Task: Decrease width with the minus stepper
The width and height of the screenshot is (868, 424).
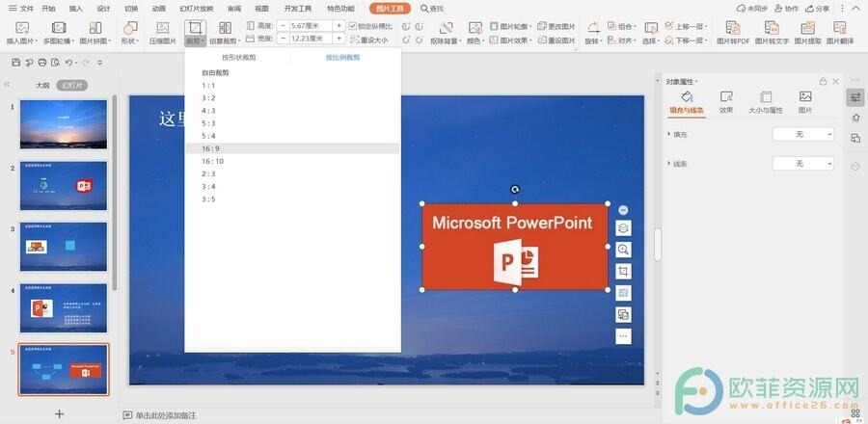Action: click(x=283, y=39)
